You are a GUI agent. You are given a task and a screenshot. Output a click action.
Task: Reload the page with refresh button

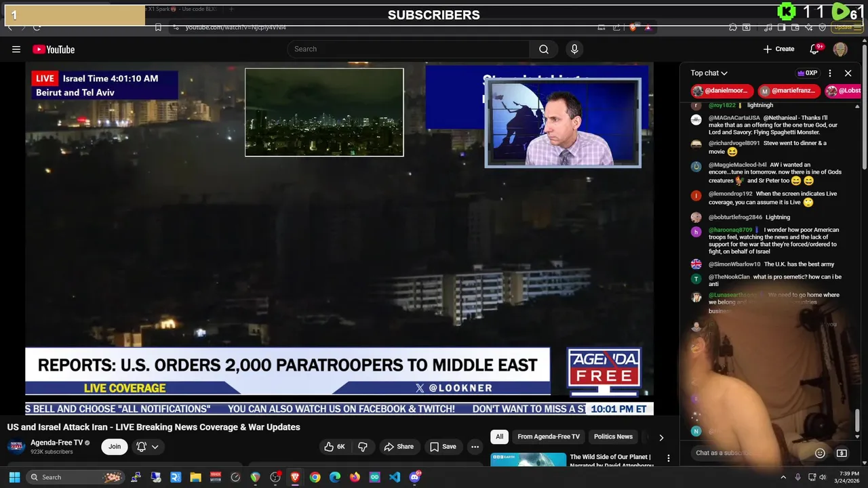tap(37, 27)
